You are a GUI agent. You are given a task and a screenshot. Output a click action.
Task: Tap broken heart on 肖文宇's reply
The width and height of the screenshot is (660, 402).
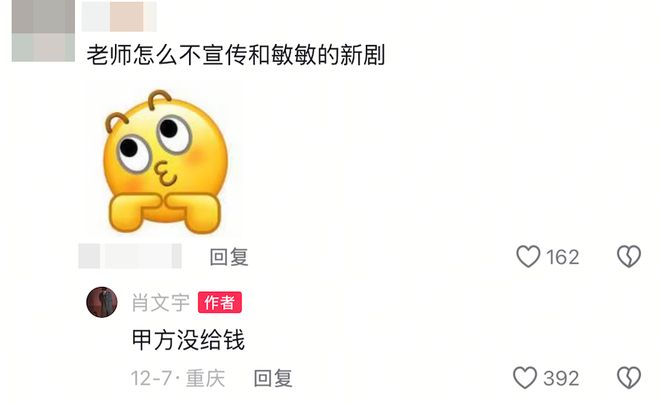pos(629,378)
